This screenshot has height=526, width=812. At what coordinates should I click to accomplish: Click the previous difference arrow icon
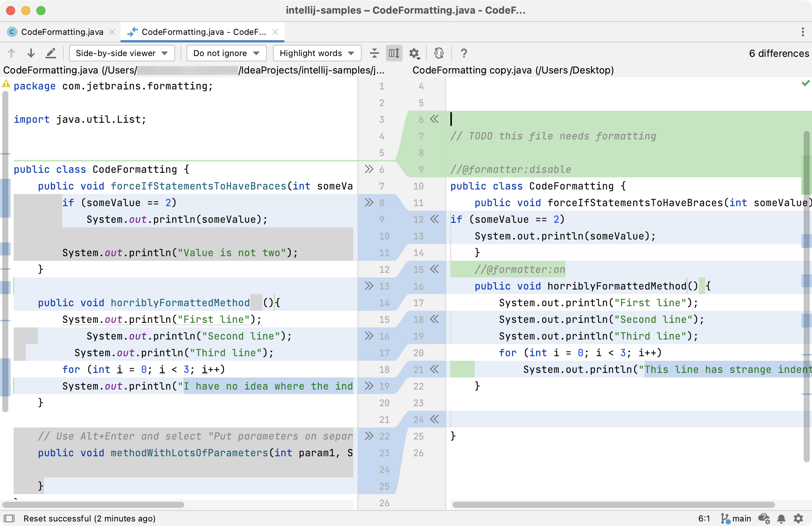pyautogui.click(x=13, y=53)
